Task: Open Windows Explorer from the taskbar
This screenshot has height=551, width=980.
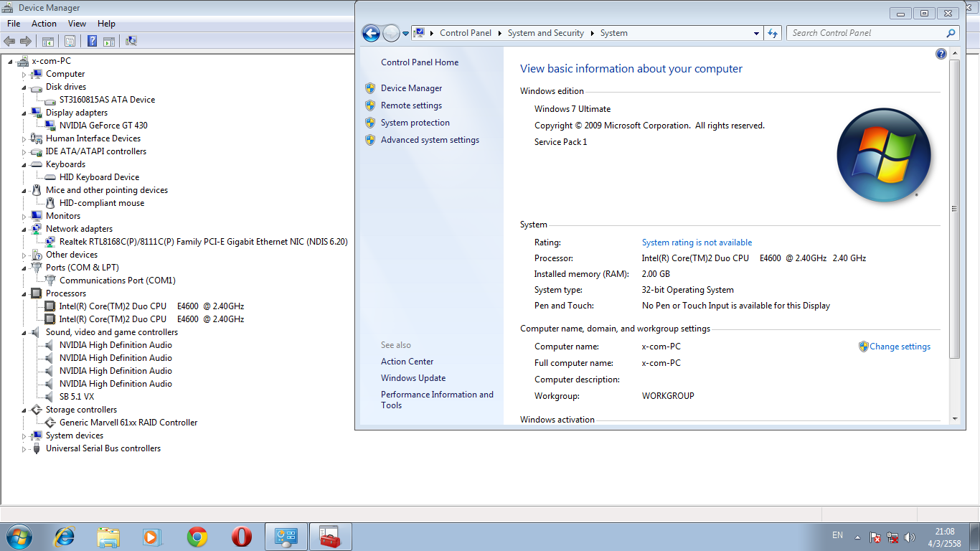Action: [109, 537]
